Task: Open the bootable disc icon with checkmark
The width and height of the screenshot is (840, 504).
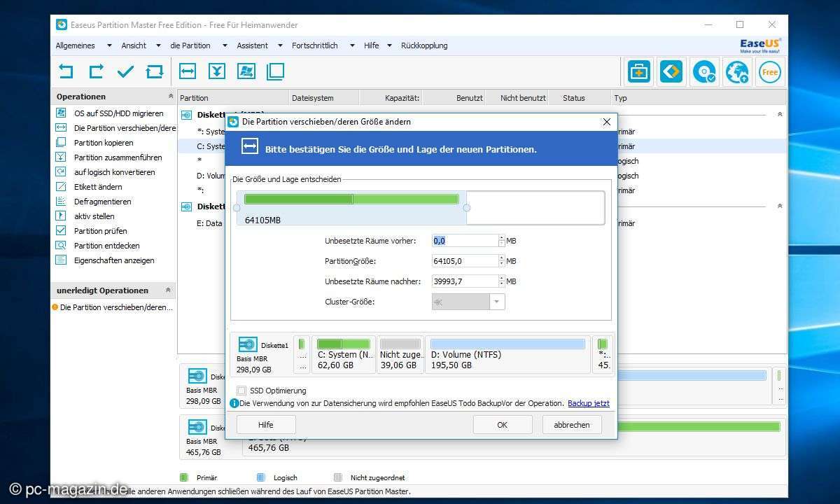Action: [x=704, y=71]
